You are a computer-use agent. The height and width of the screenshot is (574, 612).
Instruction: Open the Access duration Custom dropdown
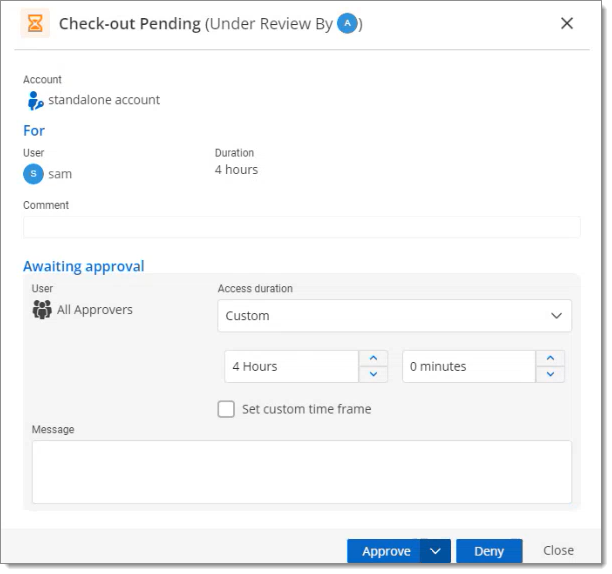click(394, 315)
